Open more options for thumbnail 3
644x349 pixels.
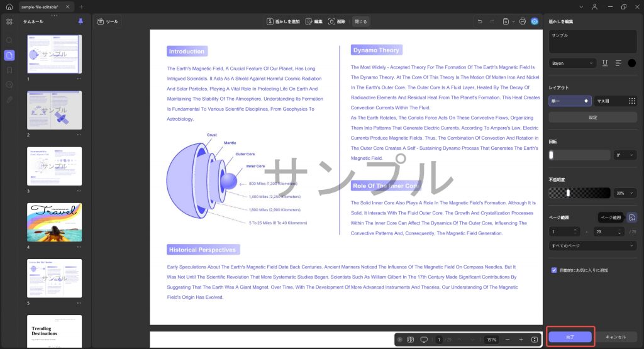[x=79, y=191]
